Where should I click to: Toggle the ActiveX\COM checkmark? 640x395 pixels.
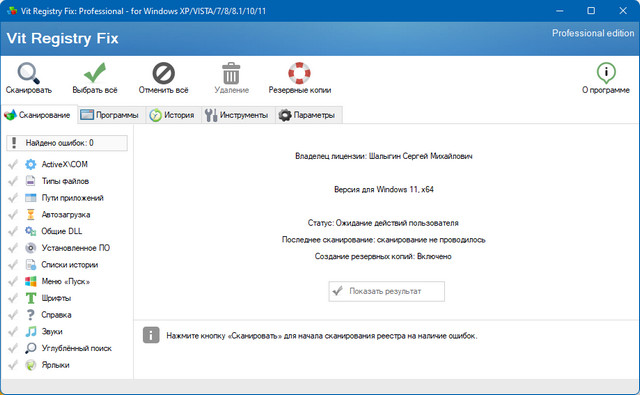[13, 164]
